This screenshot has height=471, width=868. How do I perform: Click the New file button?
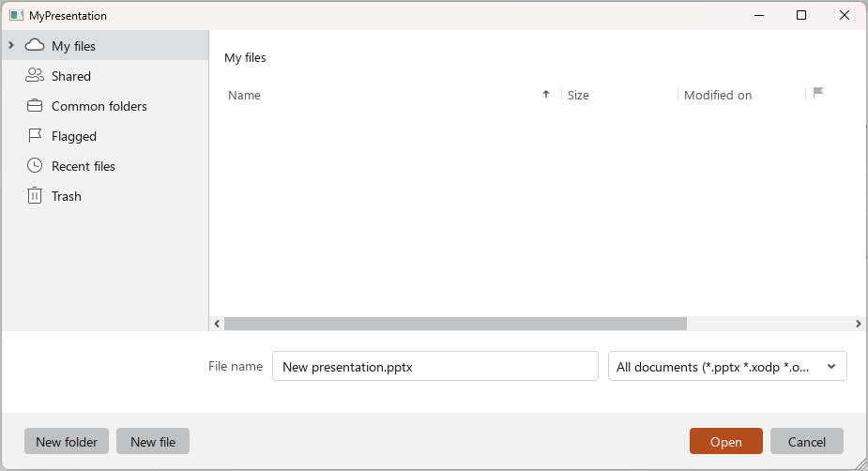[153, 441]
